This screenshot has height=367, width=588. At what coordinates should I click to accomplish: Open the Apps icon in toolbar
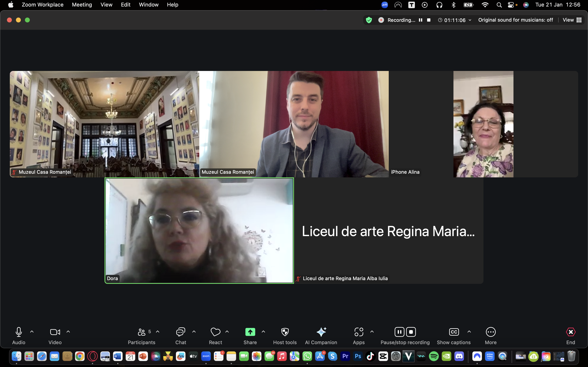[359, 332]
